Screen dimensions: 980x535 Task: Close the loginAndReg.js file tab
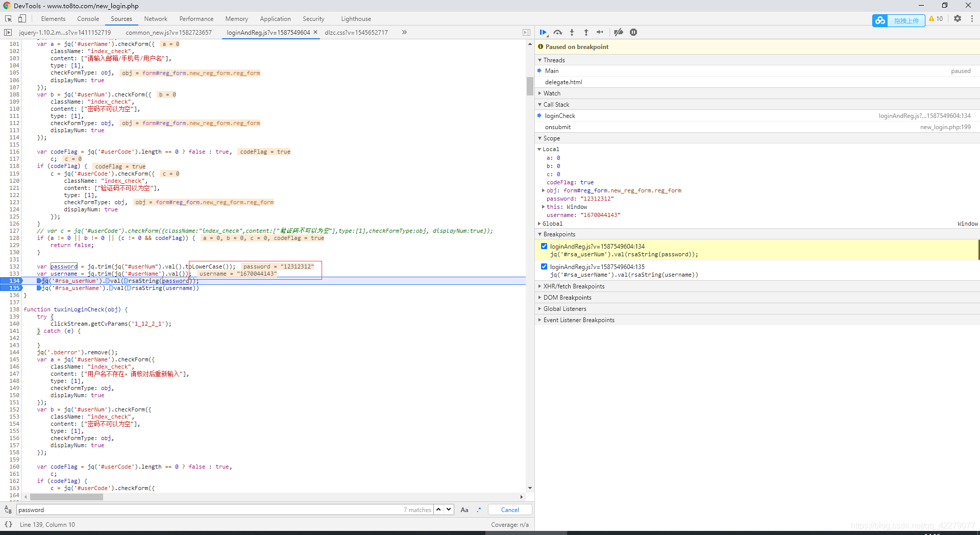(x=315, y=32)
